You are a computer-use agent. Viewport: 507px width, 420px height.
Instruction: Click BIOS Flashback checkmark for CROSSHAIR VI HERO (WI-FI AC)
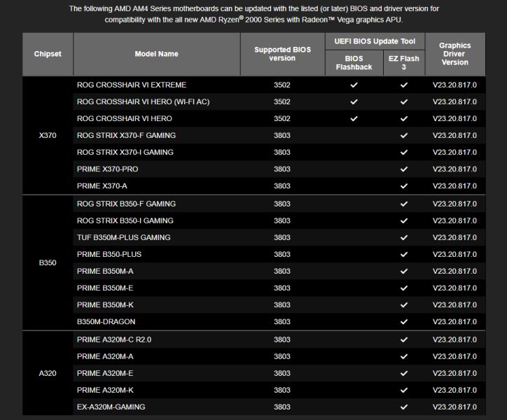click(354, 101)
